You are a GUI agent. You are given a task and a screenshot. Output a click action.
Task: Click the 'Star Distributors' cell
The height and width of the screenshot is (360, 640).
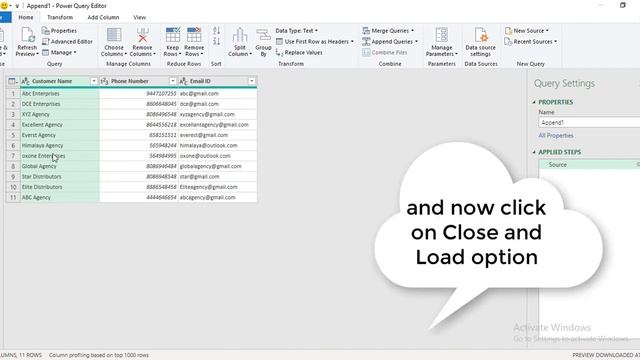[x=60, y=176]
